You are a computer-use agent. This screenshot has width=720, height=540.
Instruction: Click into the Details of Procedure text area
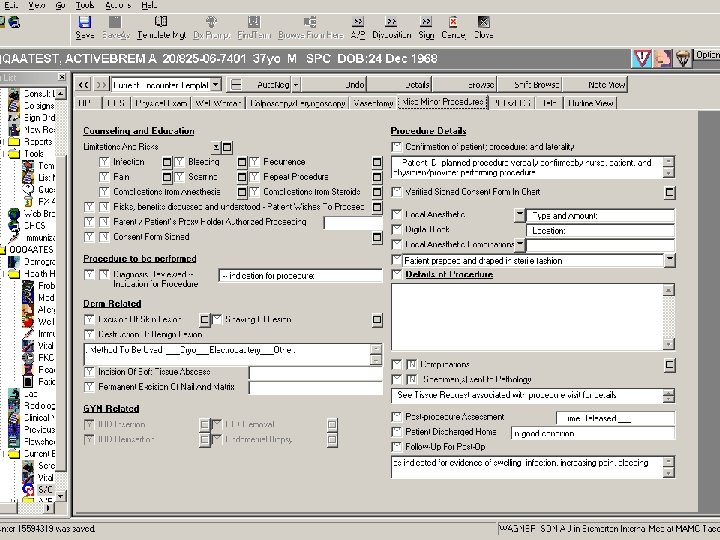[x=527, y=317]
